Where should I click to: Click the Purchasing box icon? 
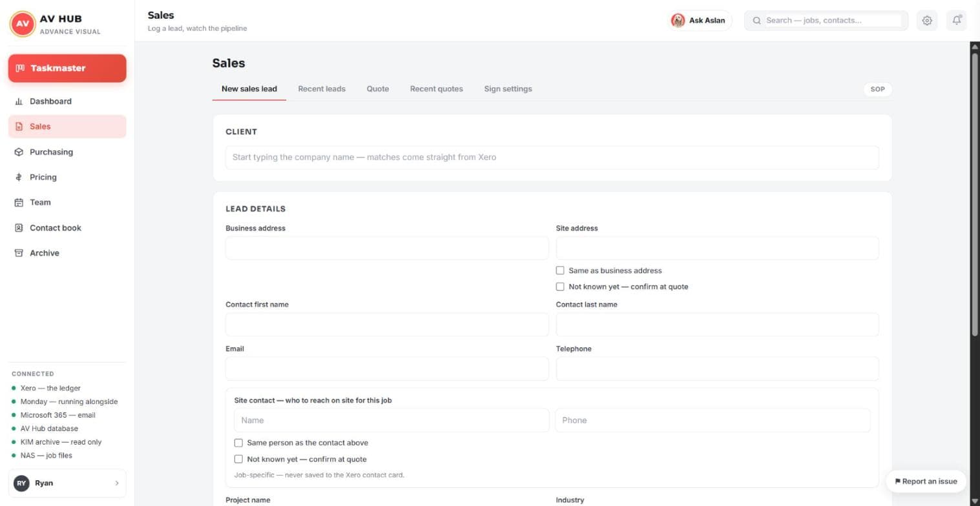(x=19, y=152)
